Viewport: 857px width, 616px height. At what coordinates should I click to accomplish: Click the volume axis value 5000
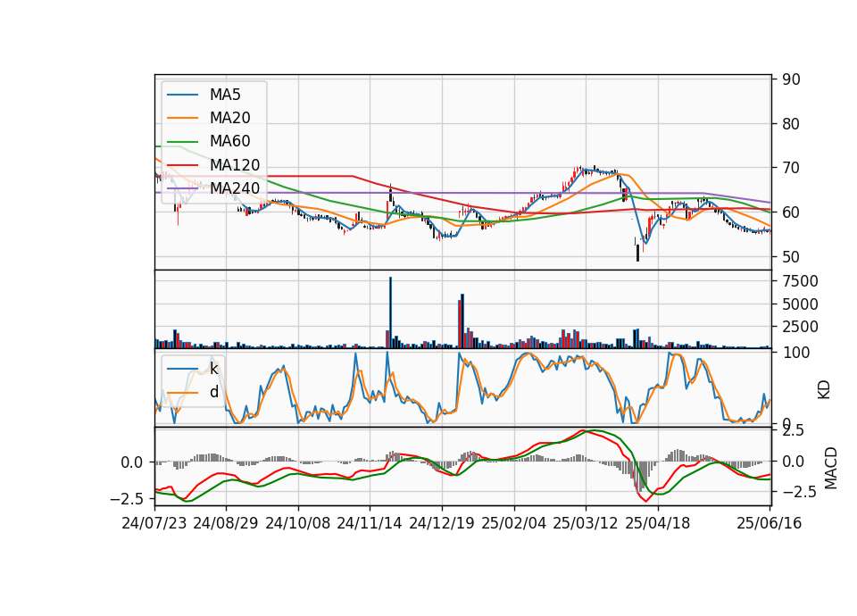pos(800,304)
